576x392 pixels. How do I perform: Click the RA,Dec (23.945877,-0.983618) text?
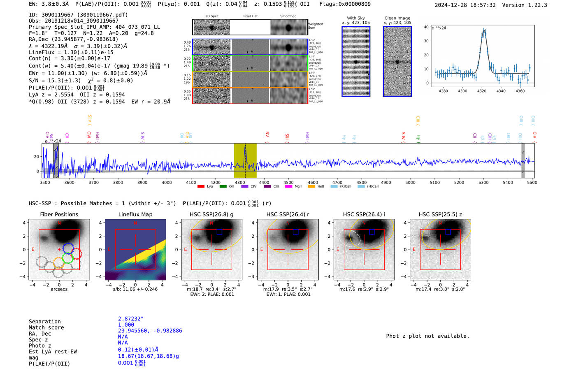74,39
